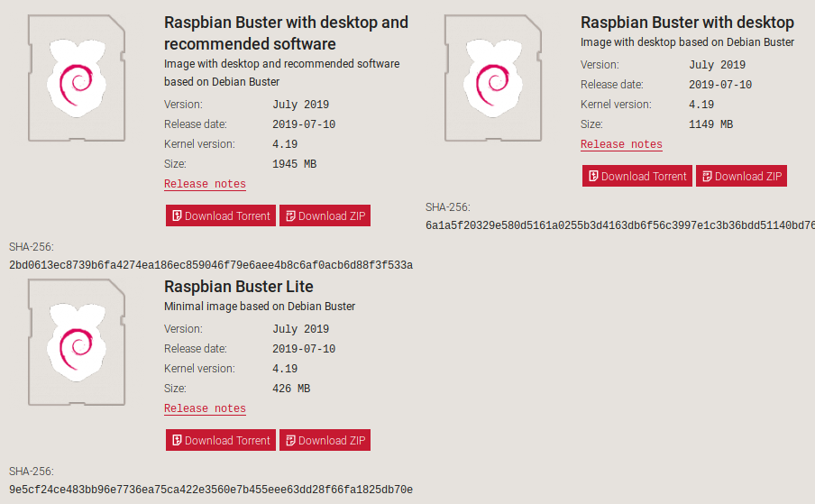Click the description Image with desktop based on Debian Buster
The height and width of the screenshot is (504, 815).
(x=687, y=42)
